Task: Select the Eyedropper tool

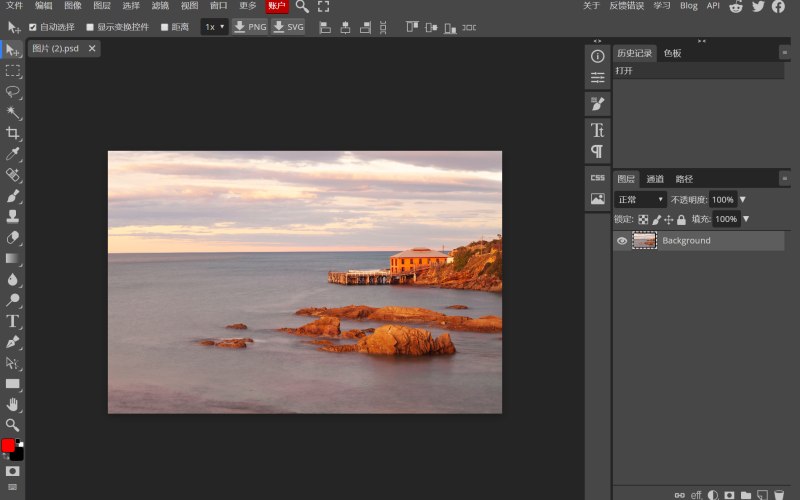Action: pos(12,154)
